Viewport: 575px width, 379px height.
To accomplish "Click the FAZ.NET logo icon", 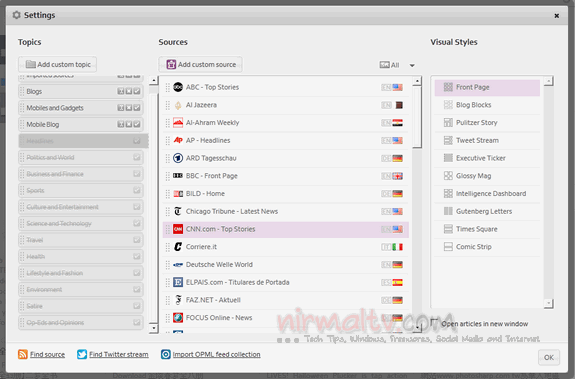I will [178, 300].
